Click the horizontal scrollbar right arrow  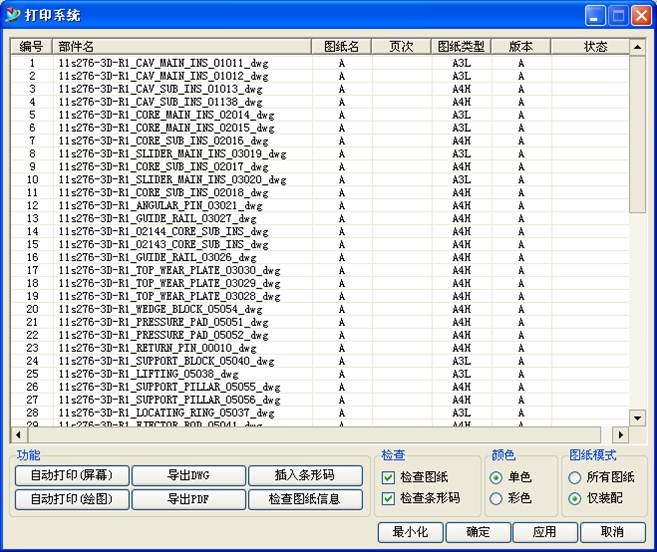coord(620,435)
